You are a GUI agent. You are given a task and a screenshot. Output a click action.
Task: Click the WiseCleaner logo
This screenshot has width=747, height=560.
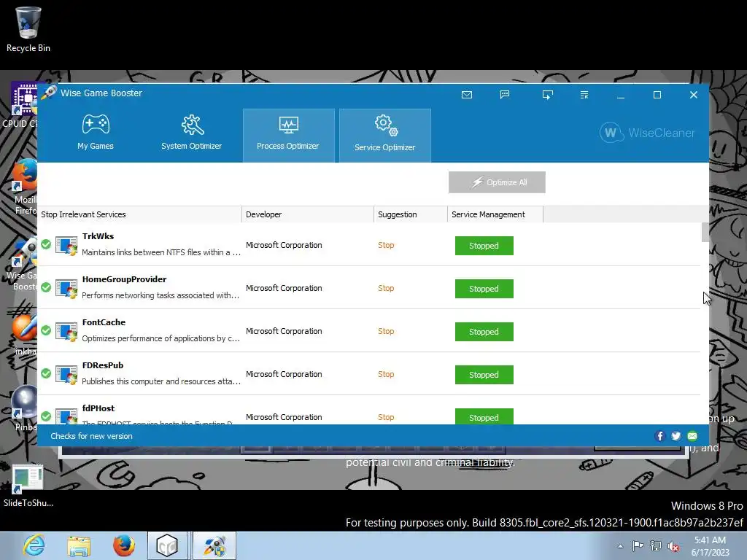pyautogui.click(x=647, y=133)
